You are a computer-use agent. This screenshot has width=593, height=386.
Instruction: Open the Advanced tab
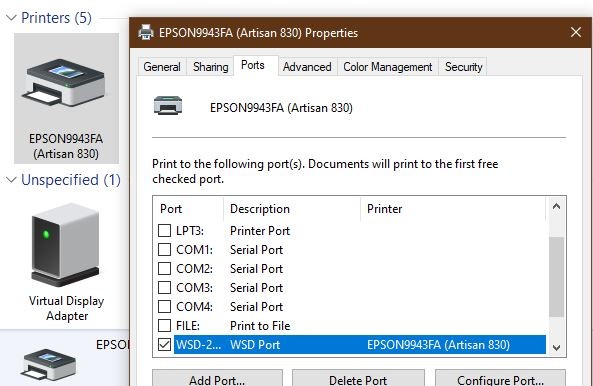coord(307,67)
